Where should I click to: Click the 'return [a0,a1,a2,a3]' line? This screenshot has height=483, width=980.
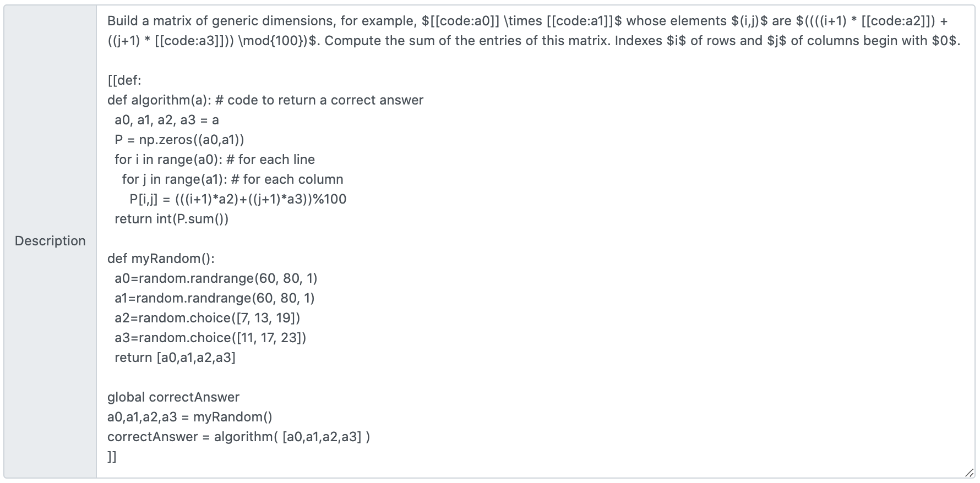point(175,358)
